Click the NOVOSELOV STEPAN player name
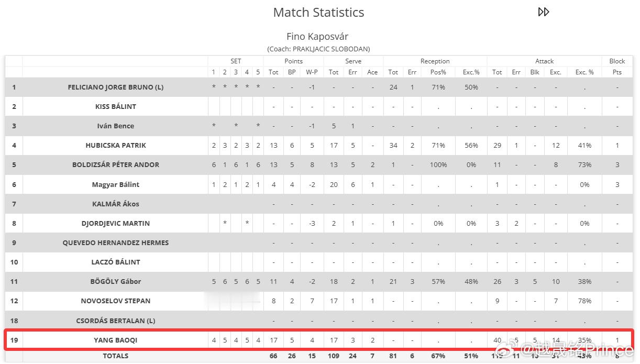640x364 pixels. 116,301
